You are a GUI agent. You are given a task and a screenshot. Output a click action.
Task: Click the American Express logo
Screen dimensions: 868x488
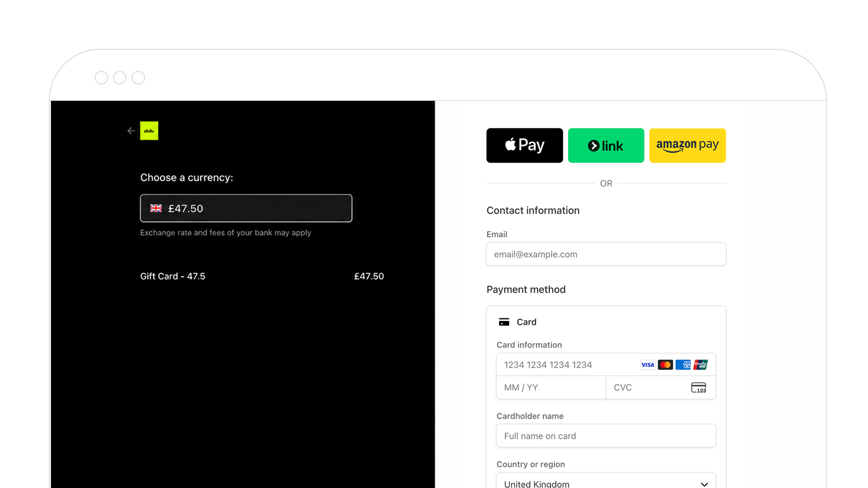tap(683, 365)
